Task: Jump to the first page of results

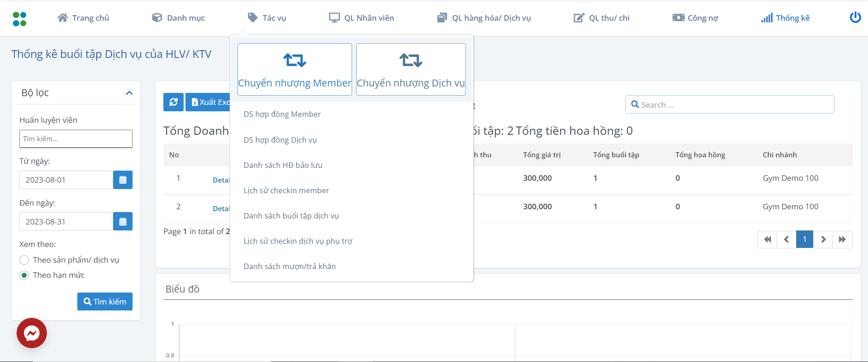Action: [x=767, y=239]
